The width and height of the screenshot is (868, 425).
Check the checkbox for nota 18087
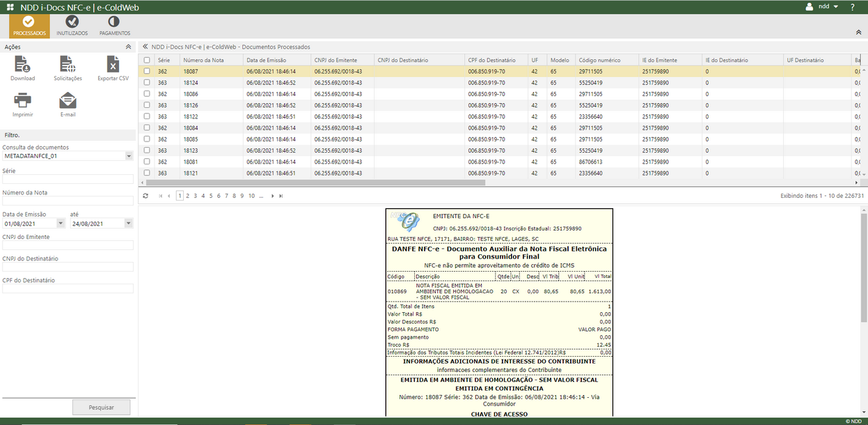coord(146,71)
